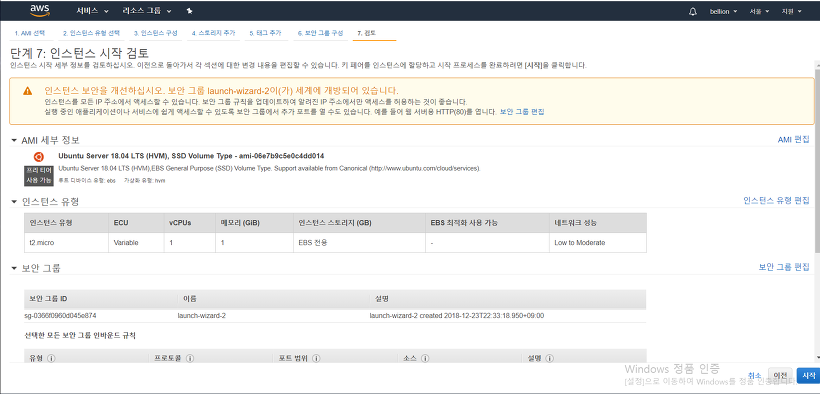The width and height of the screenshot is (820, 394).
Task: Open the notifications bell icon
Action: (x=693, y=12)
